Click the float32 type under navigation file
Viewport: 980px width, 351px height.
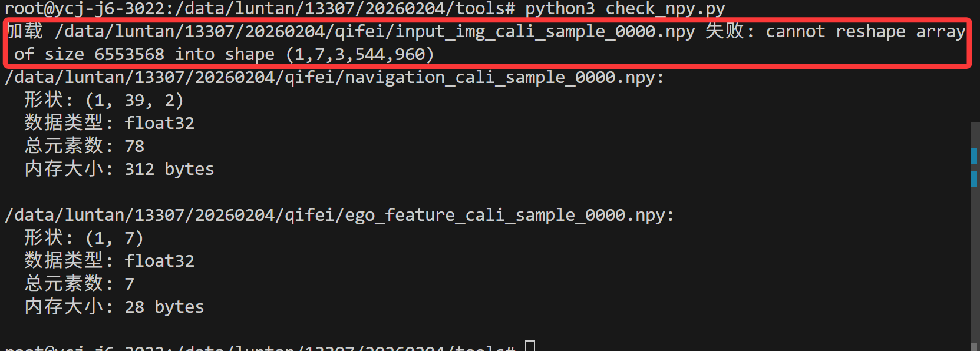(x=159, y=123)
